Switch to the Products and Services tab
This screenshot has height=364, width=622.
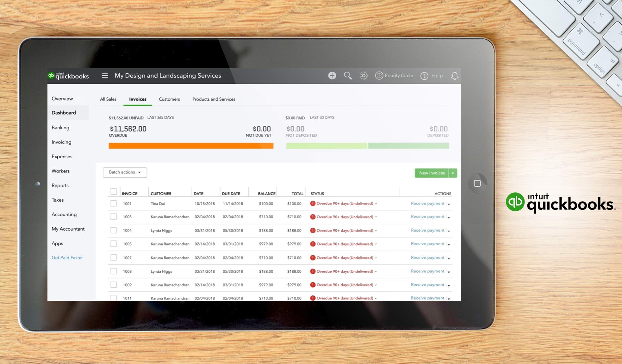[214, 99]
